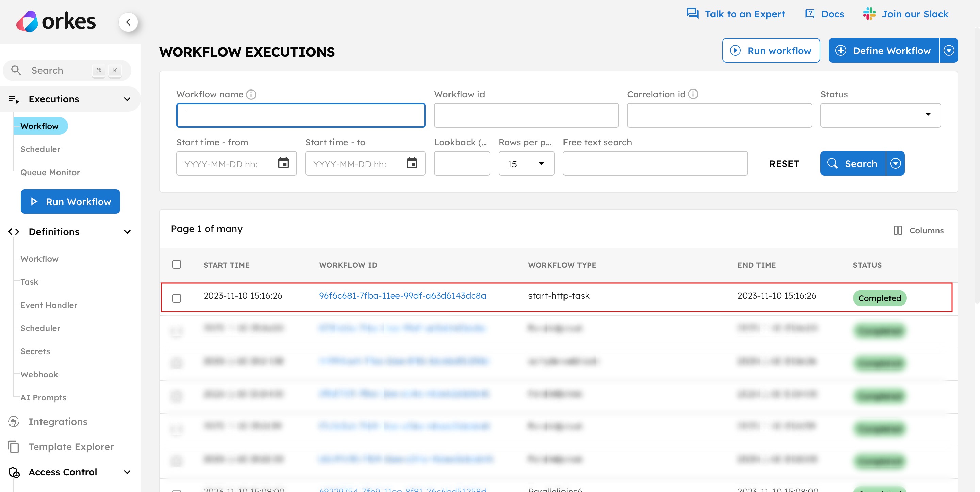Open Scheduler under Definitions
The image size is (980, 492).
pyautogui.click(x=40, y=328)
